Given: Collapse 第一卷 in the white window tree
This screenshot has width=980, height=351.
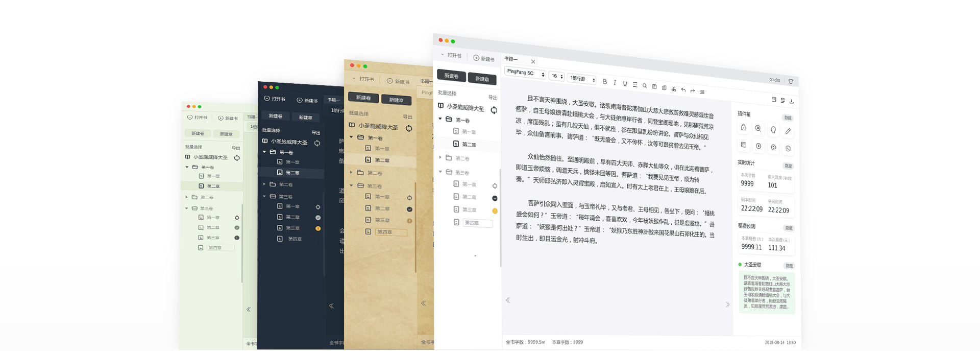Looking at the screenshot, I should click(x=440, y=119).
